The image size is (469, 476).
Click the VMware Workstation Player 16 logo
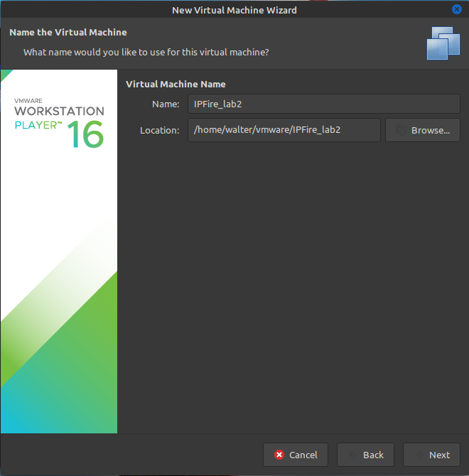pyautogui.click(x=59, y=123)
